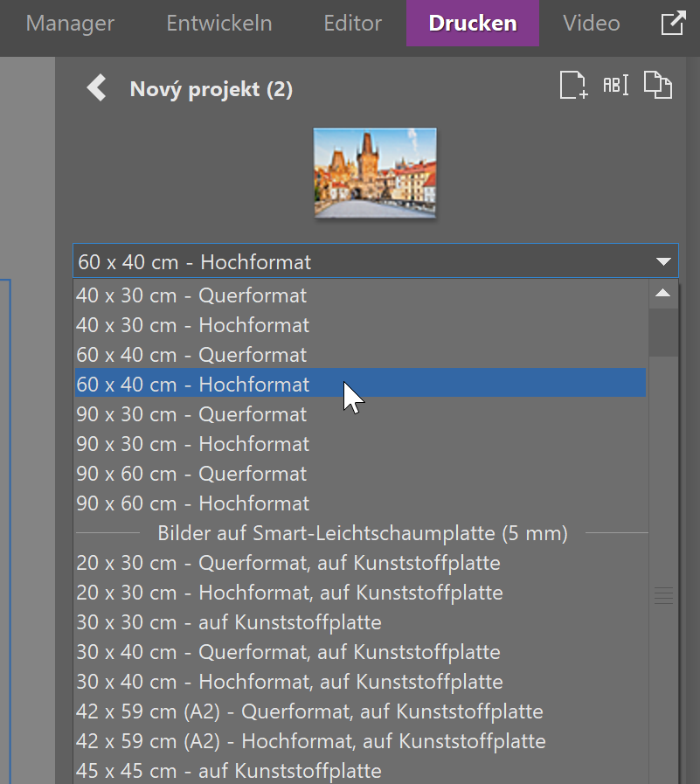Select 20 x 30 cm Hochformat, auf Kunststoffplatte
700x784 pixels.
[289, 593]
